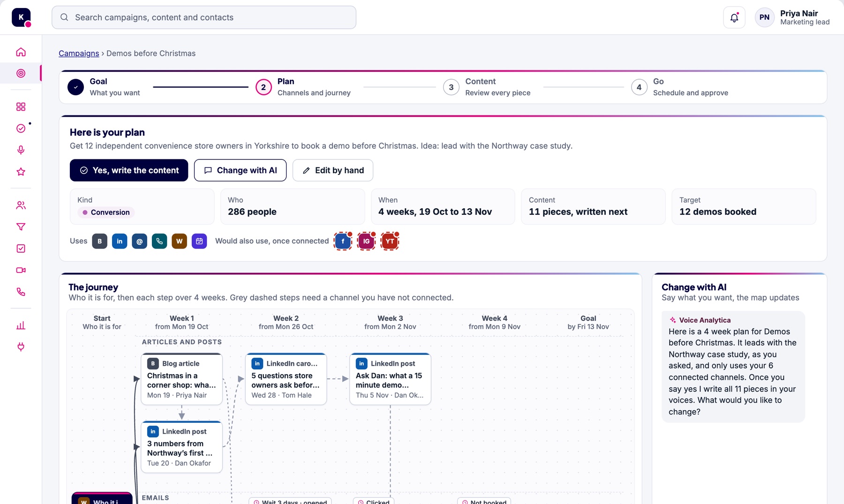Select the Plan step

pyautogui.click(x=303, y=87)
